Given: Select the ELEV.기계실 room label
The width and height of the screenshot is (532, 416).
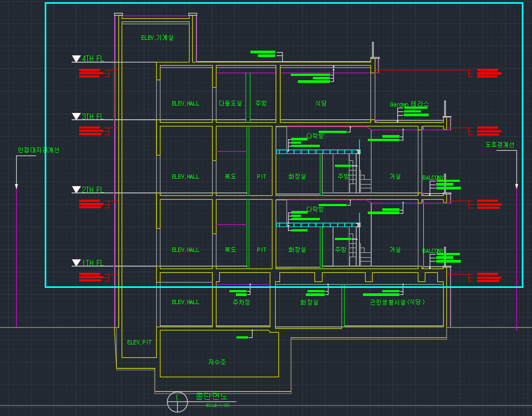Looking at the screenshot, I should coord(157,38).
